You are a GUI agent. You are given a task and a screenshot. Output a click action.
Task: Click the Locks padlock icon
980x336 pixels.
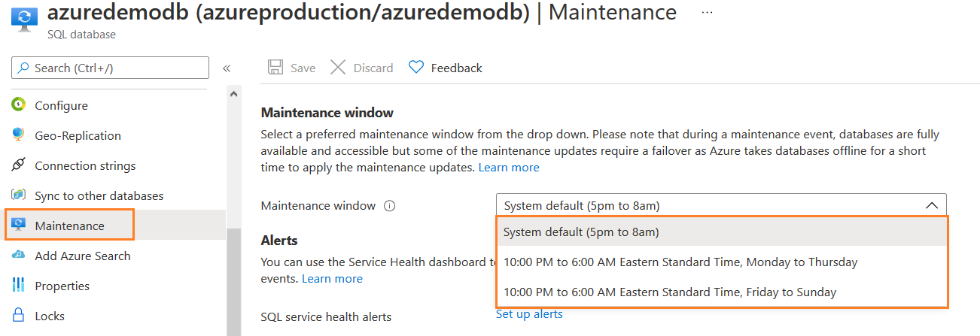click(19, 316)
